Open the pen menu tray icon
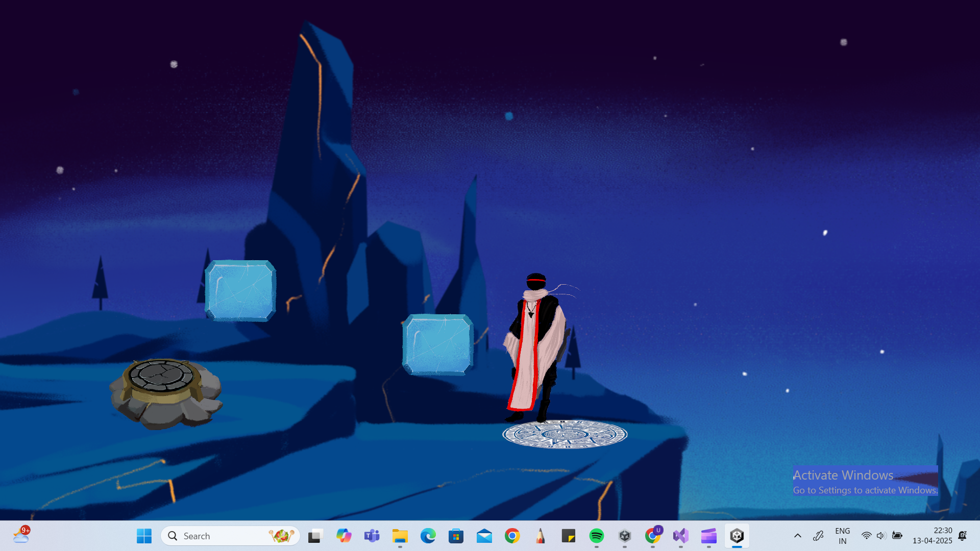This screenshot has width=980, height=551. coord(818,536)
